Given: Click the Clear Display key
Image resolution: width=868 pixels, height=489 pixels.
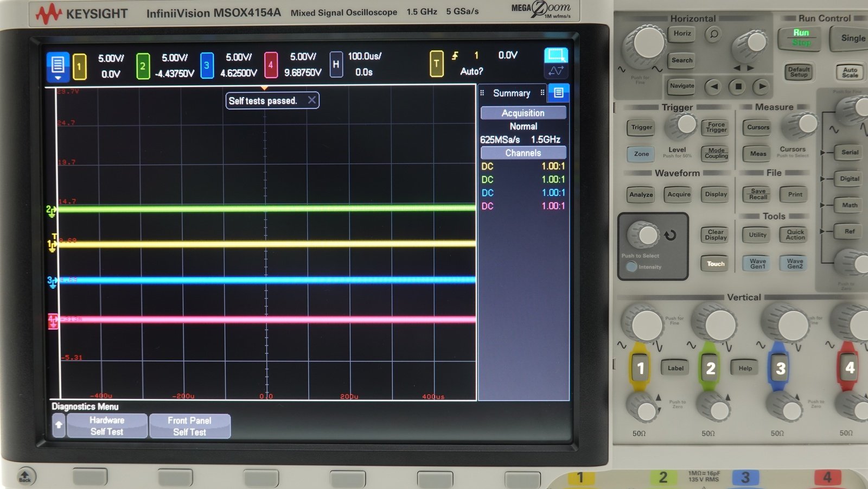Looking at the screenshot, I should click(716, 235).
